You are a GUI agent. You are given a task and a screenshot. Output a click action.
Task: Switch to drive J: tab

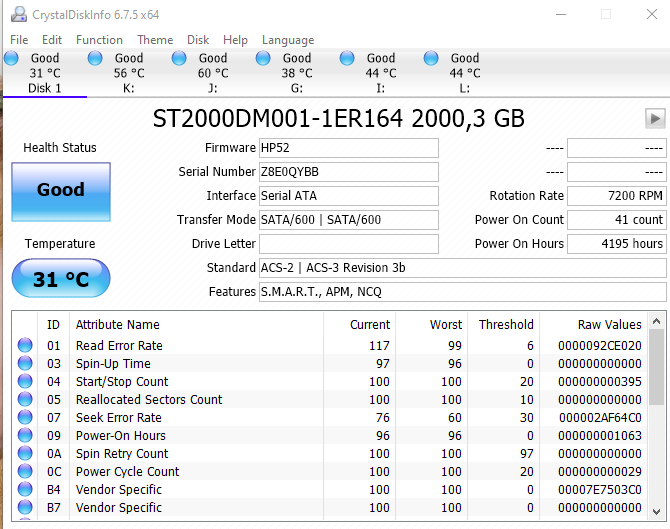213,73
